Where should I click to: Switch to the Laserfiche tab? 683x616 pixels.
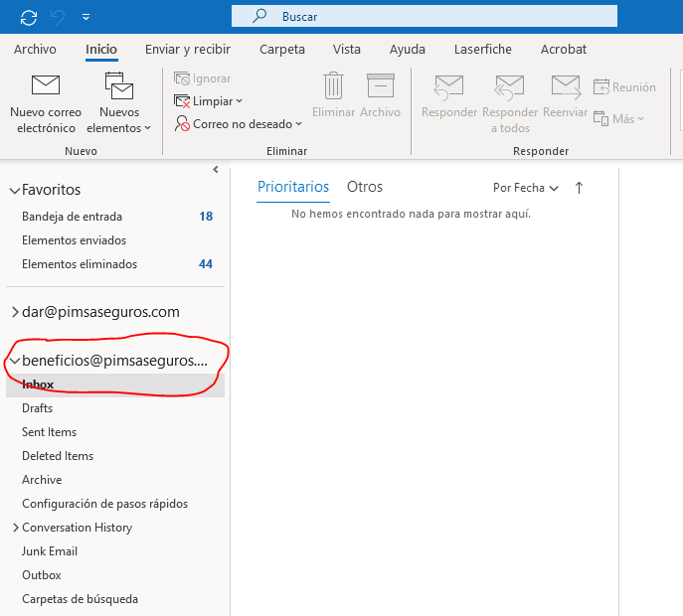click(x=482, y=50)
